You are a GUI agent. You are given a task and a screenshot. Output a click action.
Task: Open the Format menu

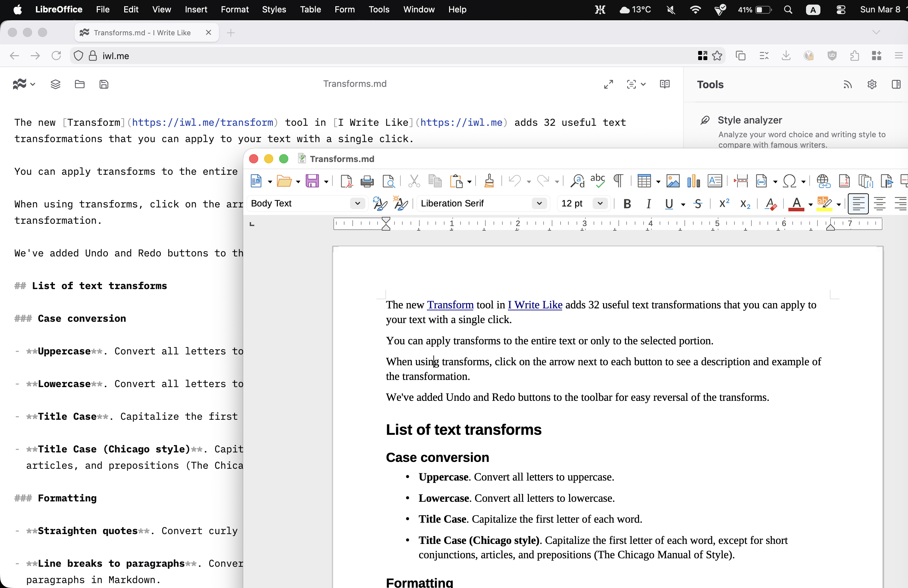tap(234, 9)
